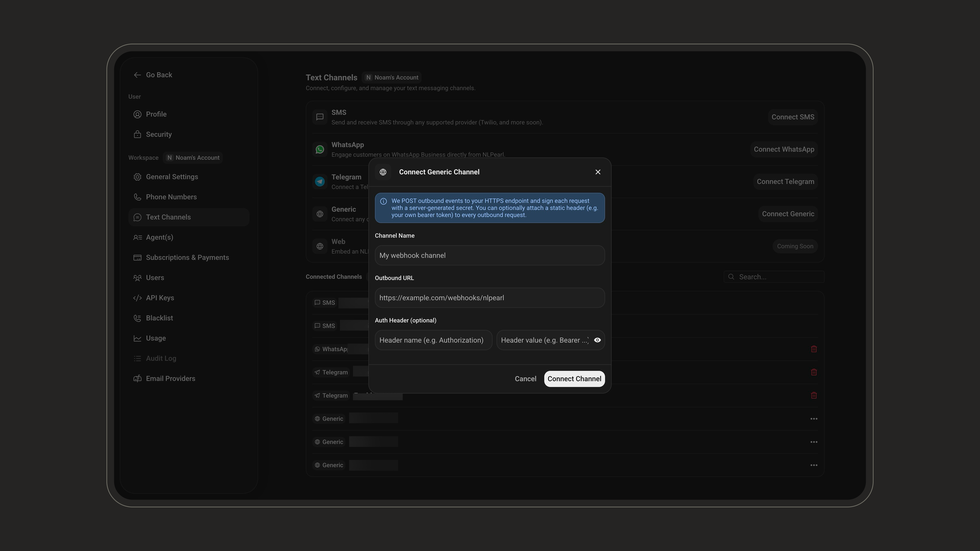Click Noam's Account badge beside Text Channels

pos(391,77)
